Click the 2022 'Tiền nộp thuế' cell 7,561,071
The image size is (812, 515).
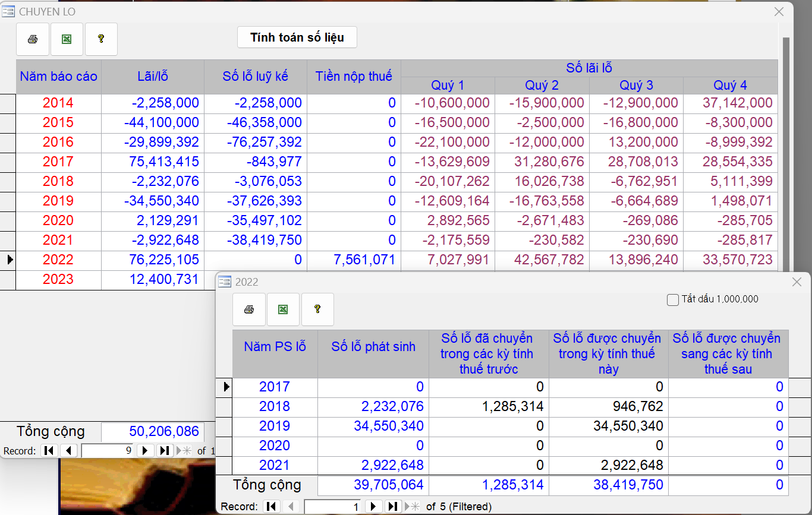pyautogui.click(x=354, y=260)
